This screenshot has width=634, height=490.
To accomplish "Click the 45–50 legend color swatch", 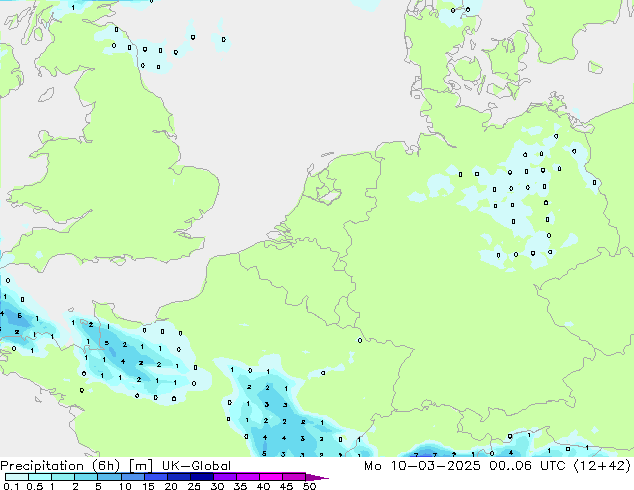I will [x=294, y=477].
